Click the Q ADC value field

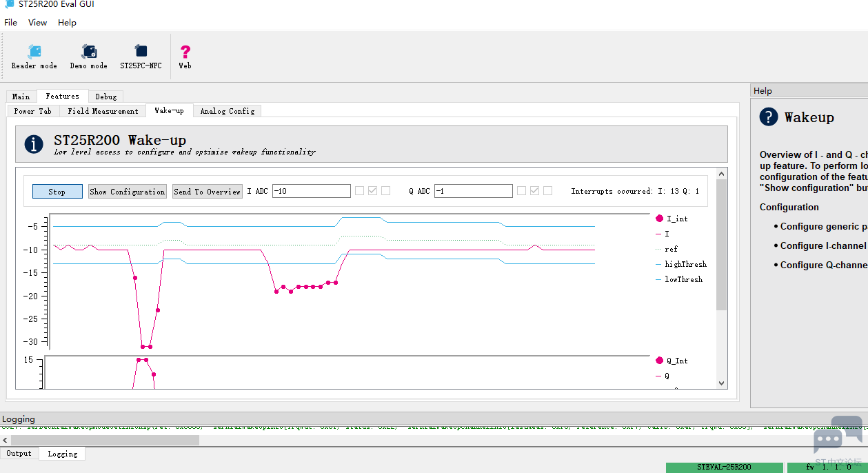474,191
